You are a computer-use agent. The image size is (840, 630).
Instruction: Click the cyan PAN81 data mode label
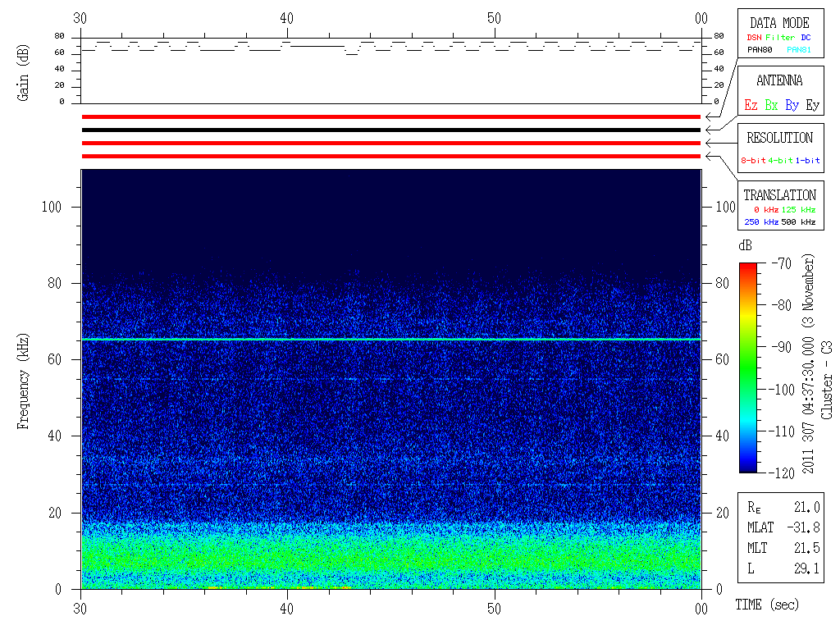(x=799, y=50)
